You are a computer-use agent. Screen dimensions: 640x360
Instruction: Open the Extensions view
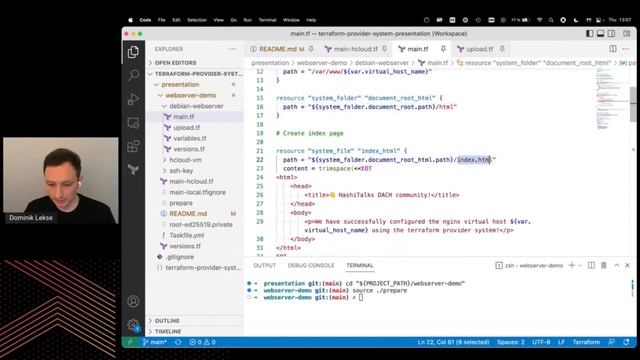(133, 146)
